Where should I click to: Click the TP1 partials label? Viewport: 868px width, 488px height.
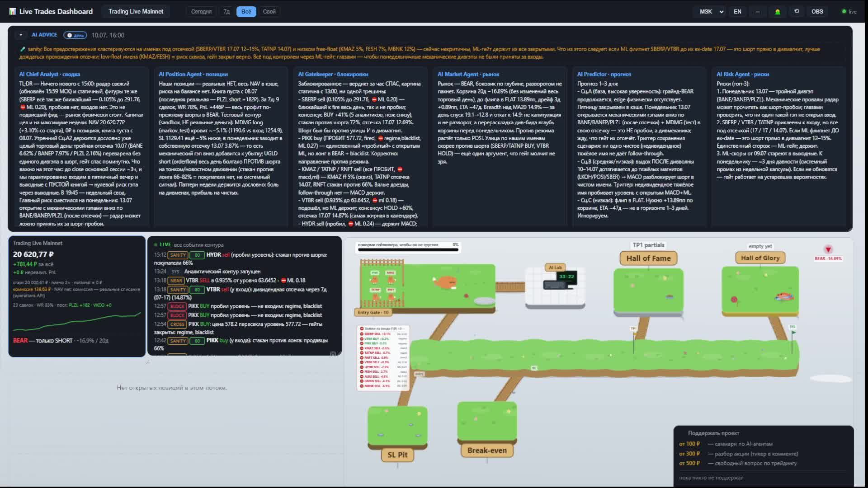648,245
